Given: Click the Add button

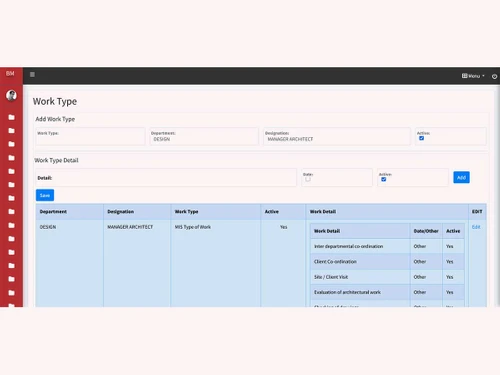Looking at the screenshot, I should point(461,177).
